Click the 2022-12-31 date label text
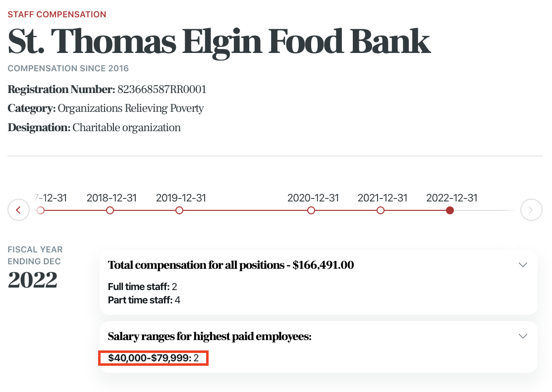The image size is (552, 392). coord(451,198)
